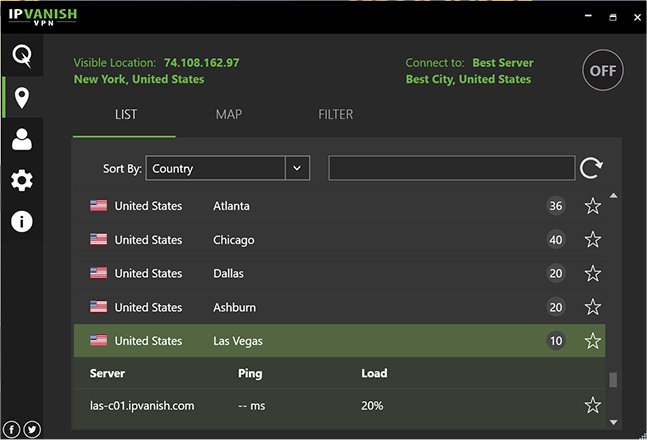Open the Account sidebar icon
Image resolution: width=647 pixels, height=440 pixels.
[21, 139]
